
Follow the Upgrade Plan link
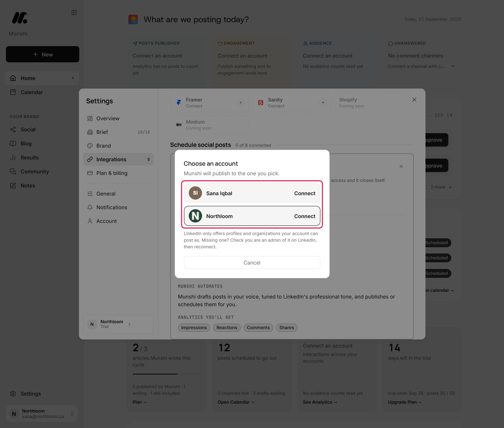tap(405, 402)
